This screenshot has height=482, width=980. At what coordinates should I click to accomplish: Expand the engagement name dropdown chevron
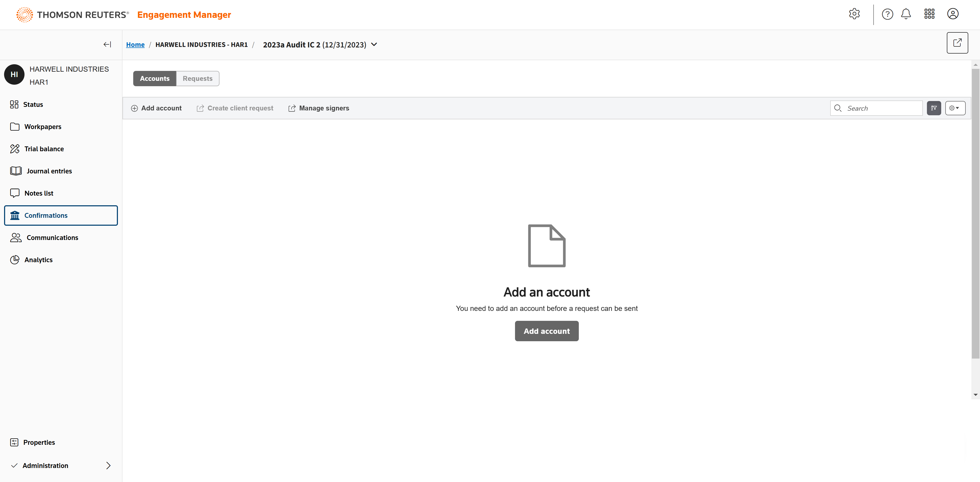(x=374, y=44)
